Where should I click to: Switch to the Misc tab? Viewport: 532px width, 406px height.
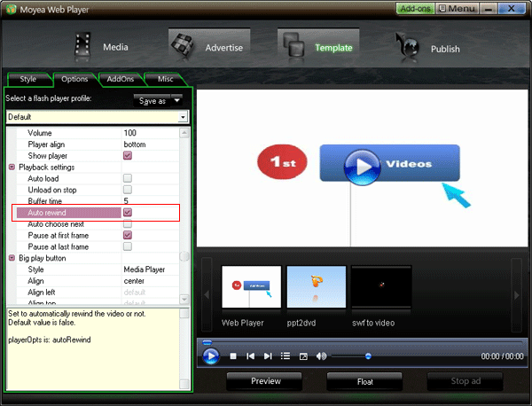pos(165,79)
